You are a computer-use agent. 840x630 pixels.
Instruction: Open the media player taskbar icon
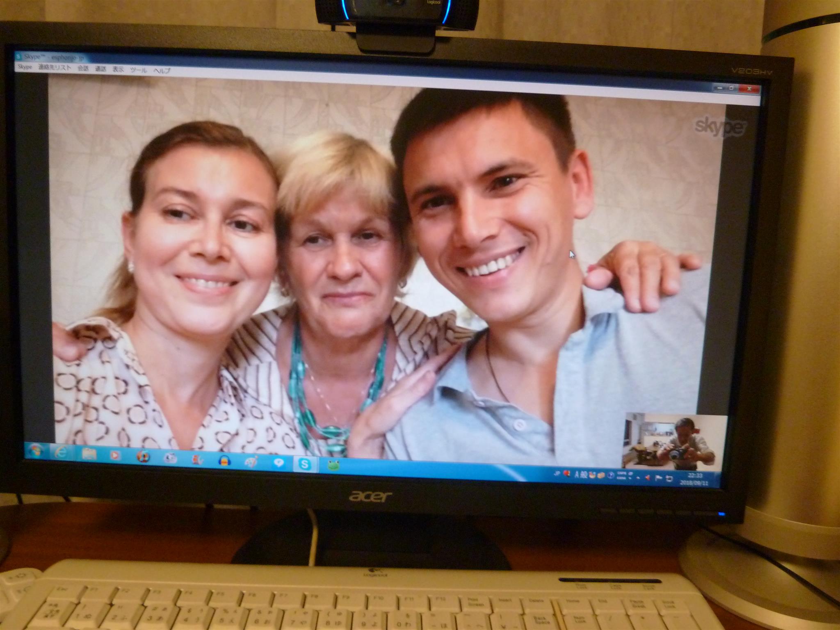[116, 455]
